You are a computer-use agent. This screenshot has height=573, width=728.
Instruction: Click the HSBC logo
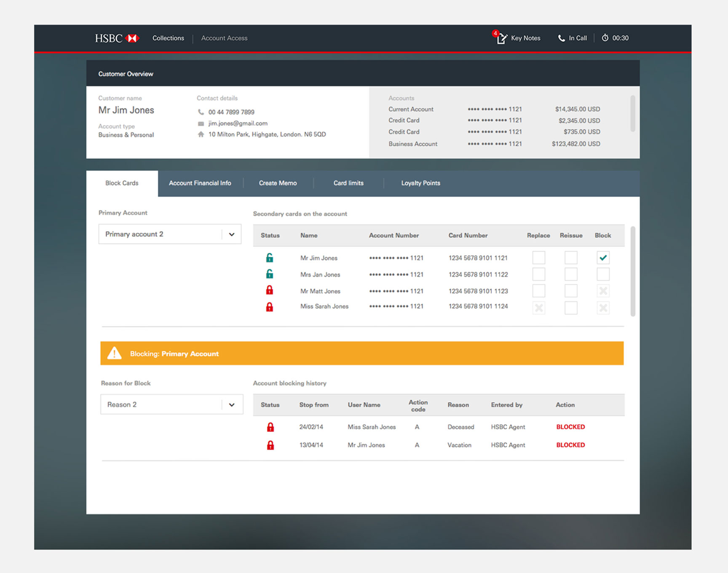coord(117,38)
